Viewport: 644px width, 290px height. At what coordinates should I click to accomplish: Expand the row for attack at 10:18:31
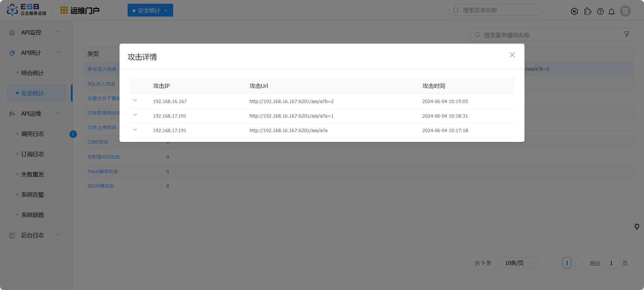click(x=135, y=115)
